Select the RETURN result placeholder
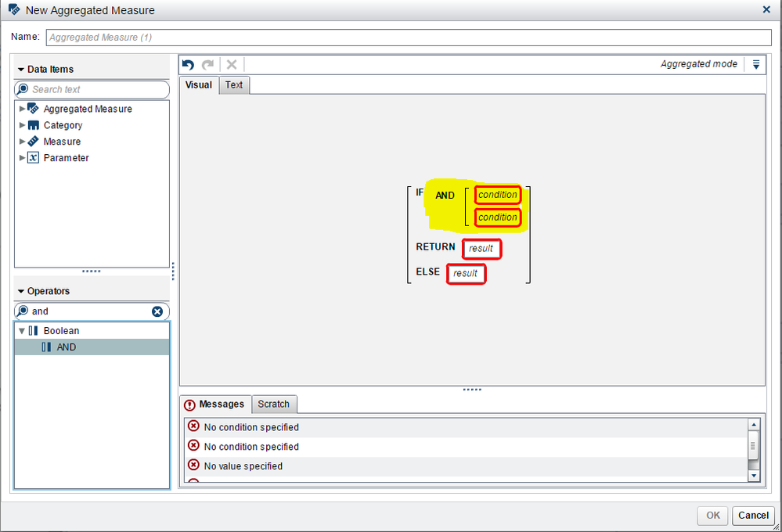 tap(481, 249)
